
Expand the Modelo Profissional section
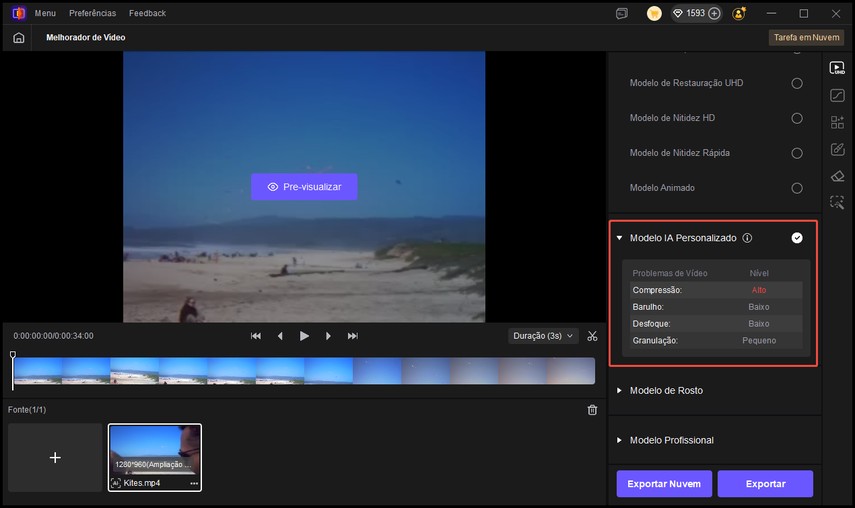tap(619, 440)
